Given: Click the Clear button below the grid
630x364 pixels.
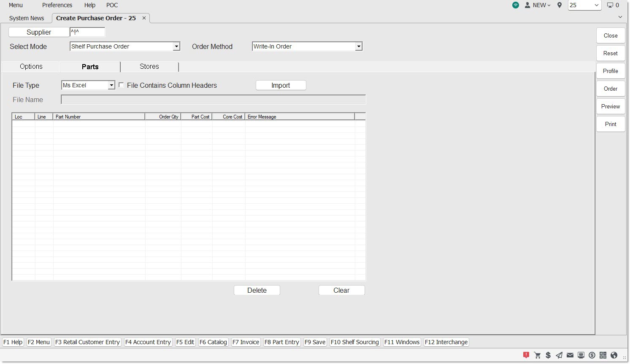Looking at the screenshot, I should (341, 290).
